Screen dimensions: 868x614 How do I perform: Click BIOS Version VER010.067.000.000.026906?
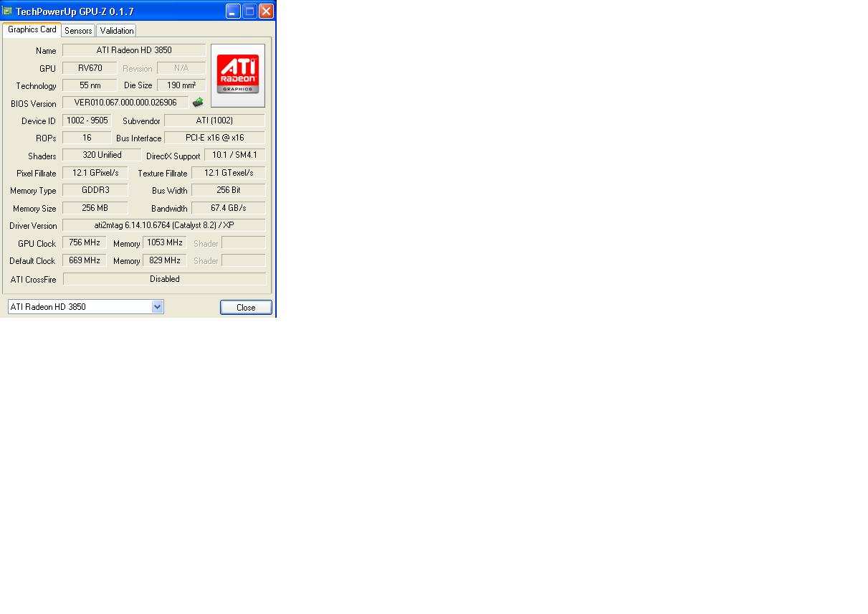(125, 103)
